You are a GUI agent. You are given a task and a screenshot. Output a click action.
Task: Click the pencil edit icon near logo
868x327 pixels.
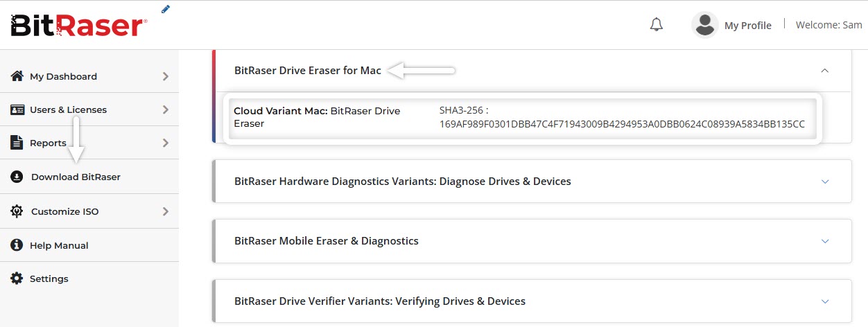click(165, 9)
